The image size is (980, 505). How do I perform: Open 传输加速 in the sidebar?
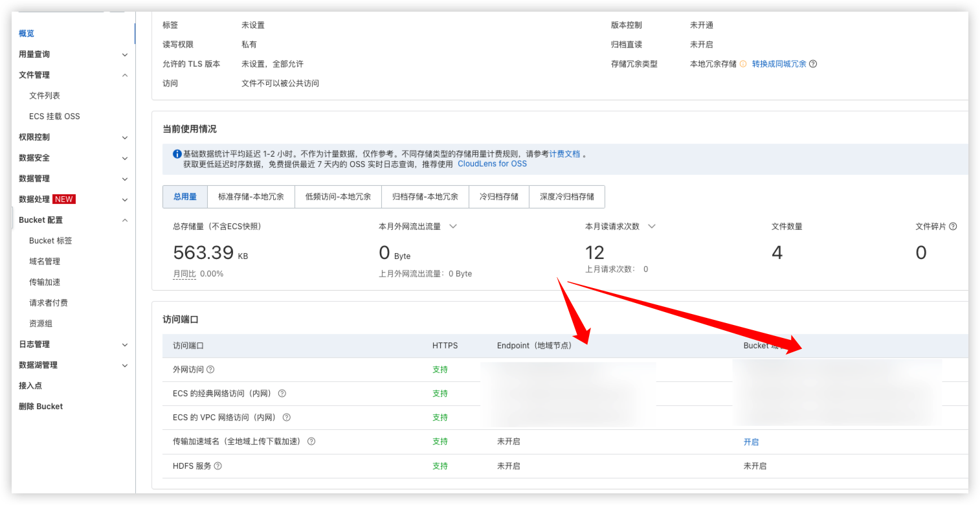click(x=45, y=282)
